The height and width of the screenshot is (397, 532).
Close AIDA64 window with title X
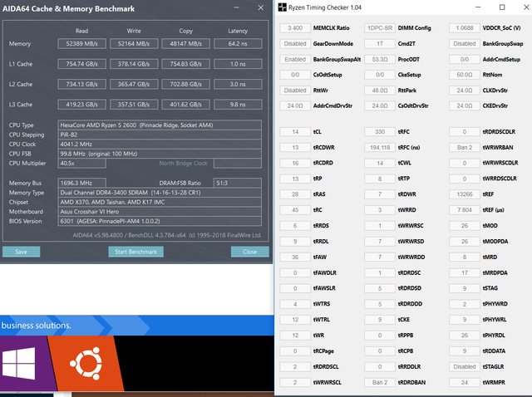260,7
